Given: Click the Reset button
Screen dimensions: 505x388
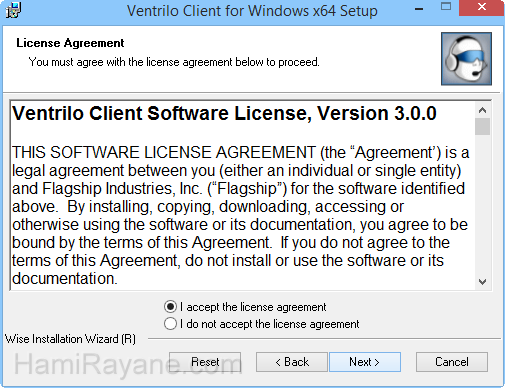Looking at the screenshot, I should [x=205, y=362].
